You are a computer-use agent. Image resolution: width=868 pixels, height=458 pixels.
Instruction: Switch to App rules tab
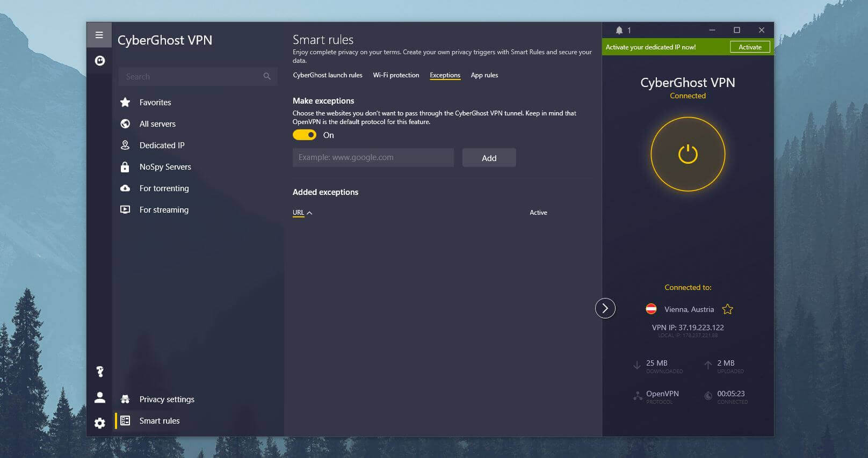coord(484,75)
